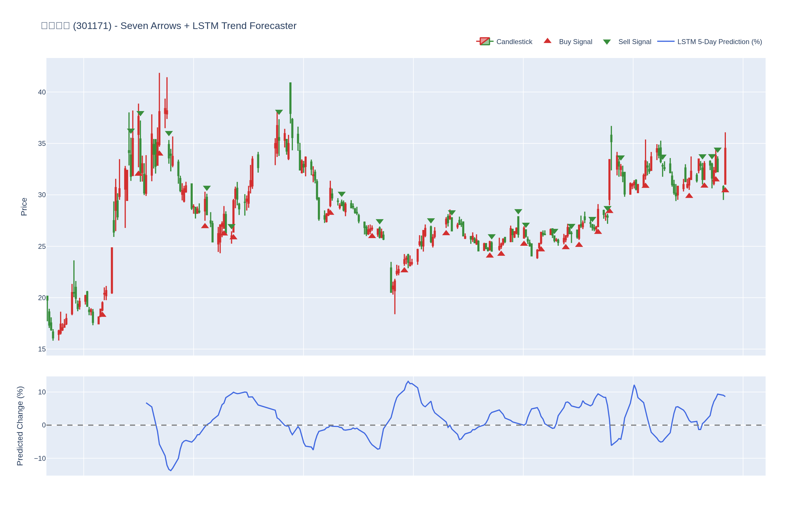Click the Predicted Change (%) axis title
The width and height of the screenshot is (812, 522).
[20, 426]
